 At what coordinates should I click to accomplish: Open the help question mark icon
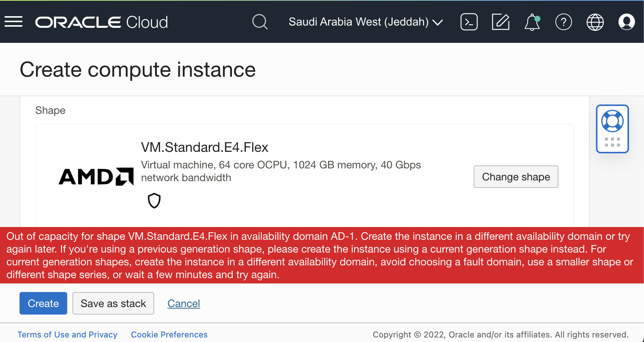pyautogui.click(x=564, y=22)
